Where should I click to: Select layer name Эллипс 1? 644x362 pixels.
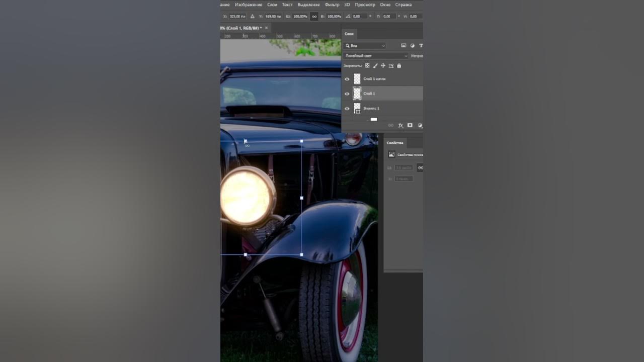pos(371,109)
